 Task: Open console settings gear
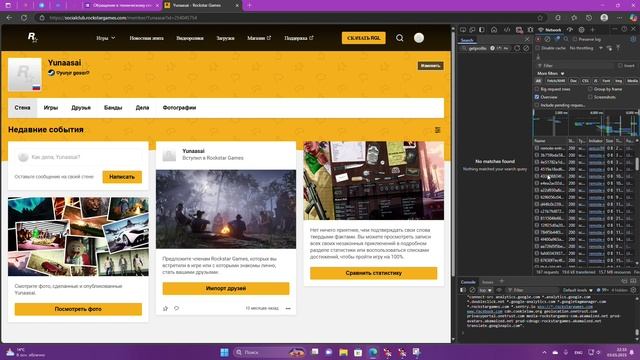click(633, 290)
